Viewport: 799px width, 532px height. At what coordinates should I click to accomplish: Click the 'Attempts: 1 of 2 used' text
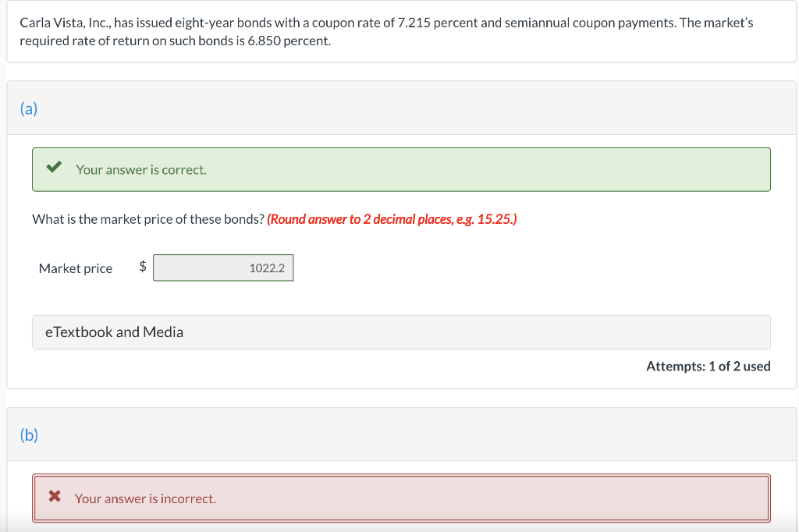(x=708, y=366)
